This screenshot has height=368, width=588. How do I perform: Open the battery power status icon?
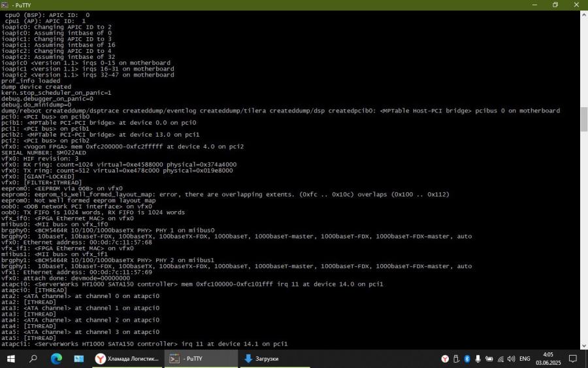coord(489,359)
